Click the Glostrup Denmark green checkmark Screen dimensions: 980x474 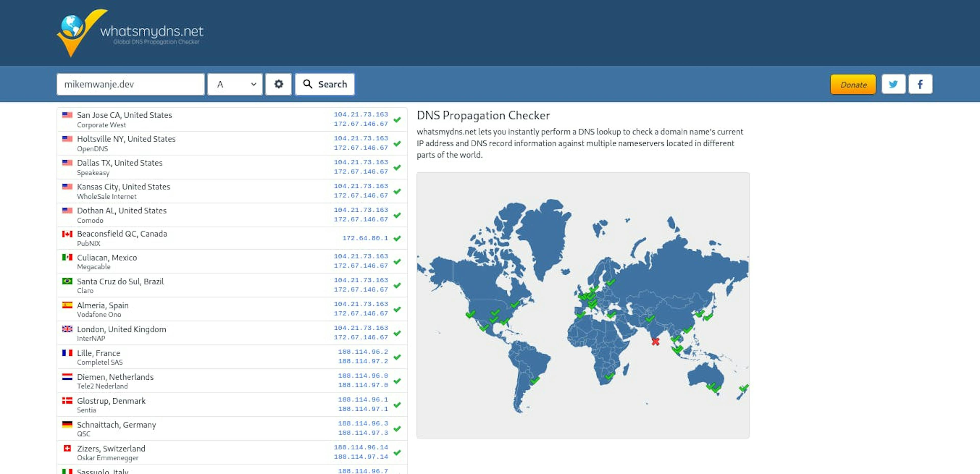397,405
